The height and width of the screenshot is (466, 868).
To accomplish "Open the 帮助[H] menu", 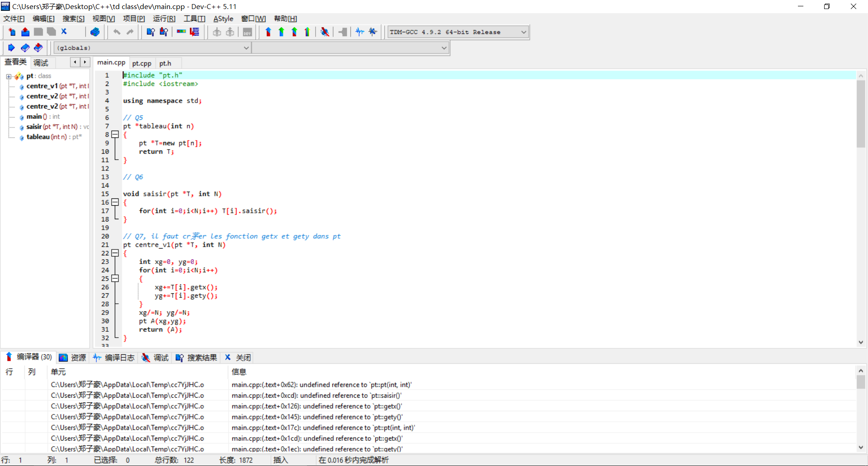I will click(x=285, y=19).
